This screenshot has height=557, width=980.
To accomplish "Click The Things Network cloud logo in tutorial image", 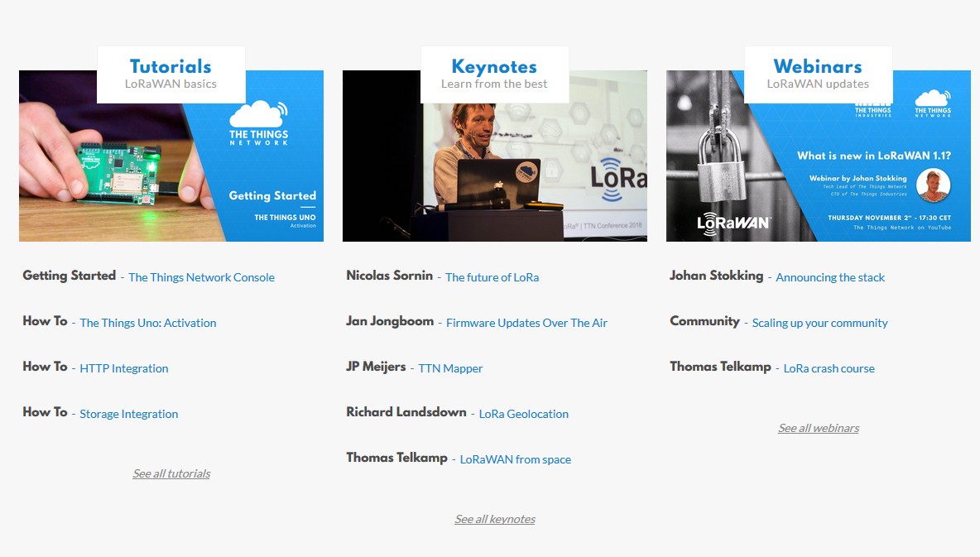I will point(259,123).
